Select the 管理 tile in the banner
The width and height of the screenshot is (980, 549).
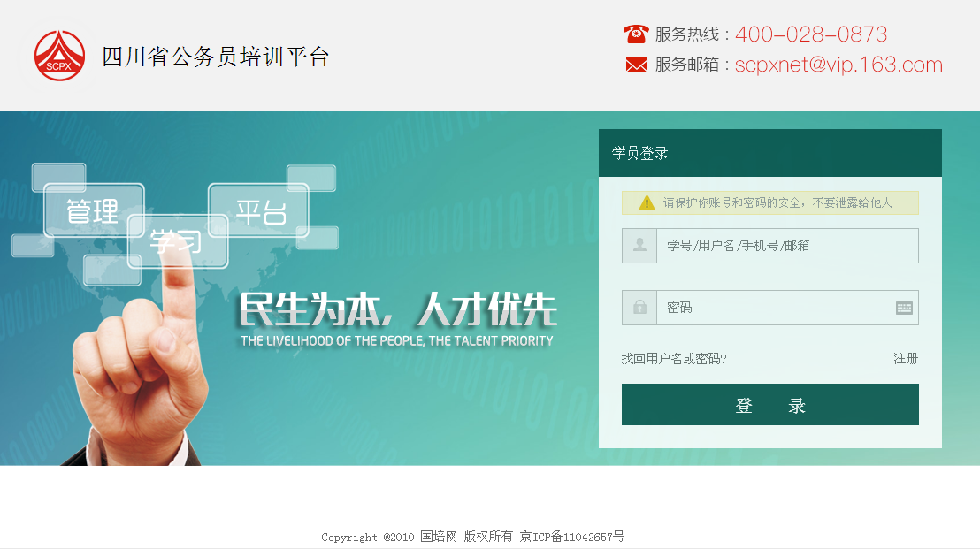93,211
